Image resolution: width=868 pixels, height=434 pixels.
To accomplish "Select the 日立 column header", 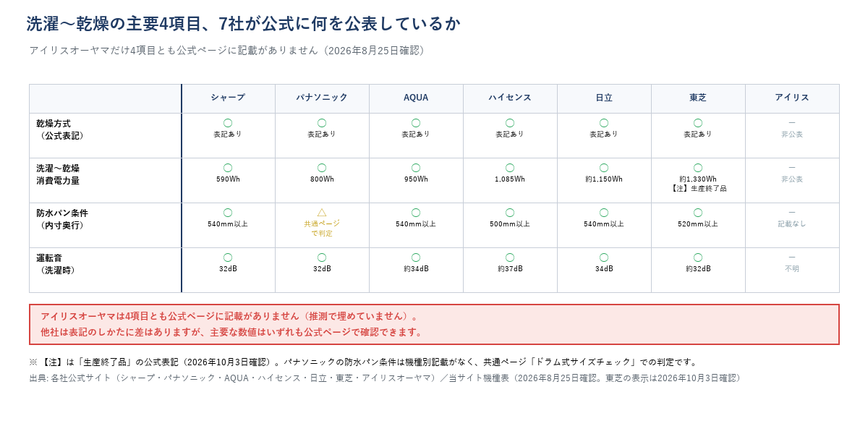I will [x=604, y=98].
